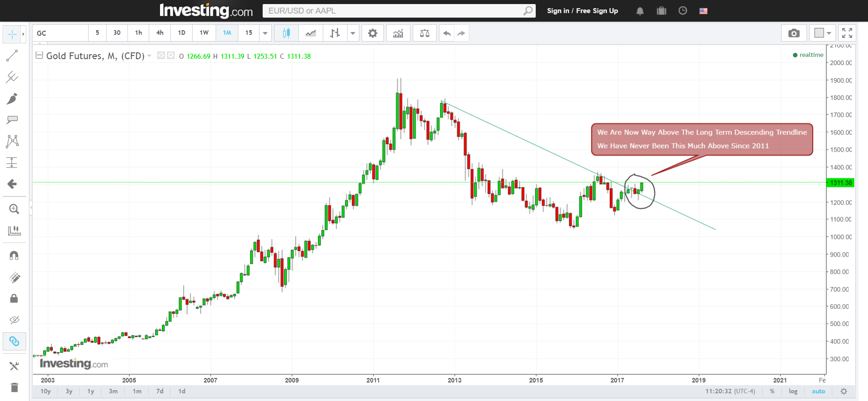
Task: Toggle log scale mode
Action: click(793, 392)
